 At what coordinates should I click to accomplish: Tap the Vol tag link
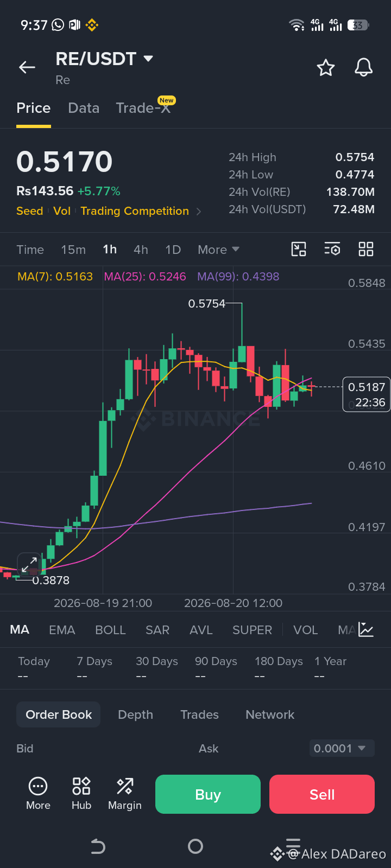click(62, 211)
